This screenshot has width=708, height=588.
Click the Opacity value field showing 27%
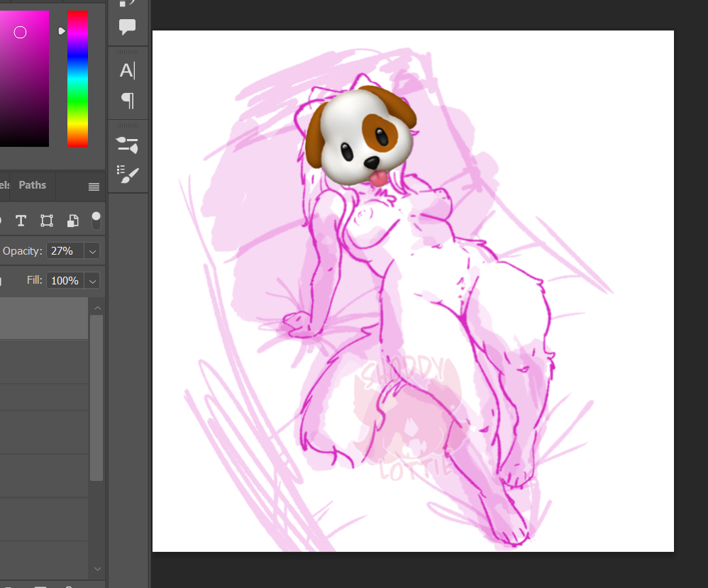(x=64, y=251)
